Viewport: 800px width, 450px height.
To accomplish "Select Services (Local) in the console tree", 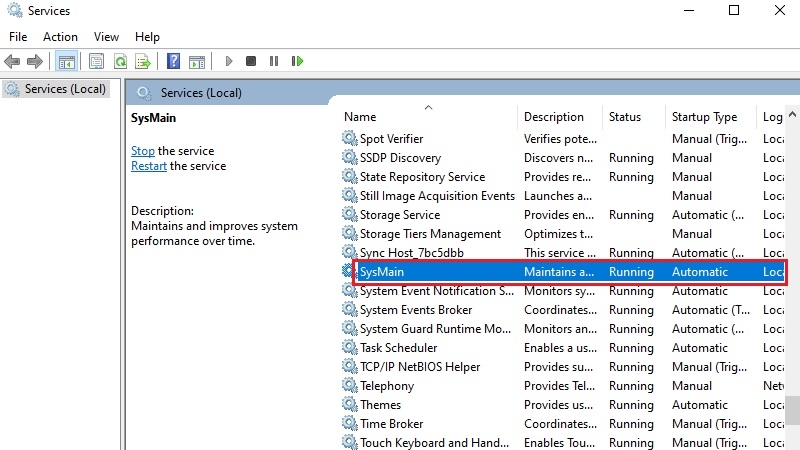I will 56,89.
